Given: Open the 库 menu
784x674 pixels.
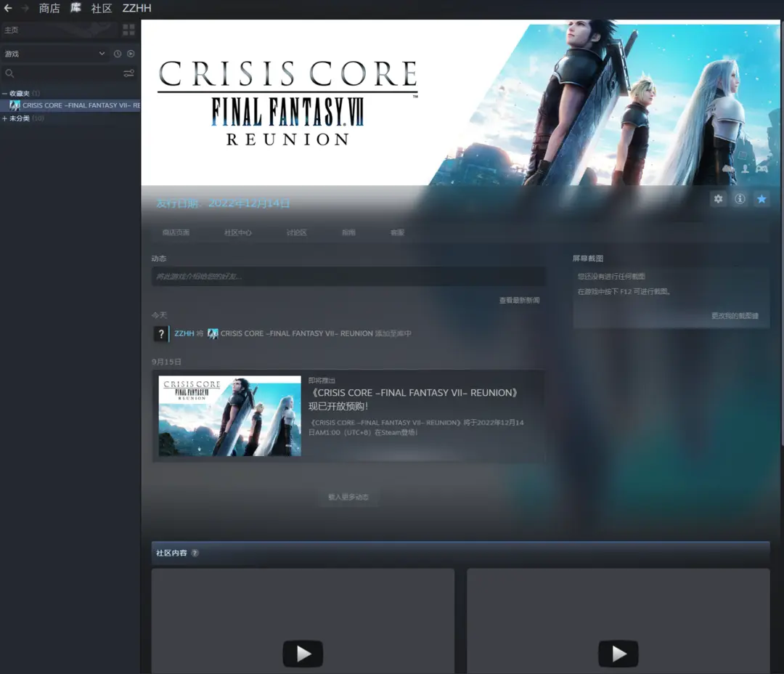Looking at the screenshot, I should (x=75, y=8).
